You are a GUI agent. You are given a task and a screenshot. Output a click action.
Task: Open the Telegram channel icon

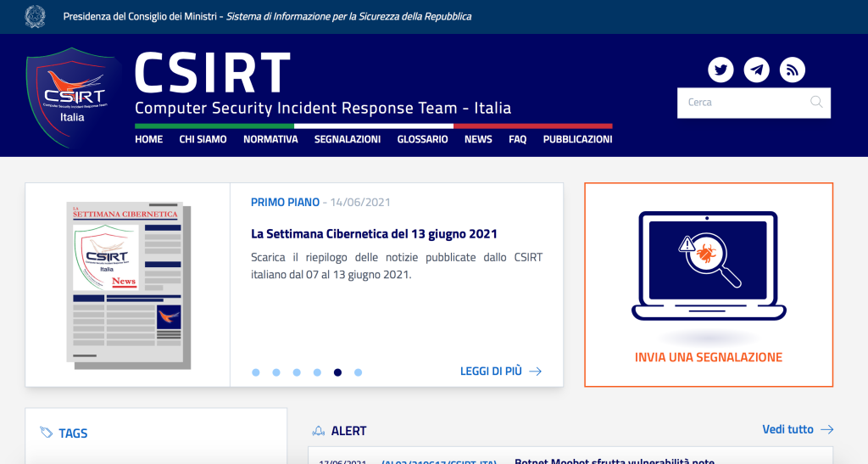pyautogui.click(x=757, y=70)
